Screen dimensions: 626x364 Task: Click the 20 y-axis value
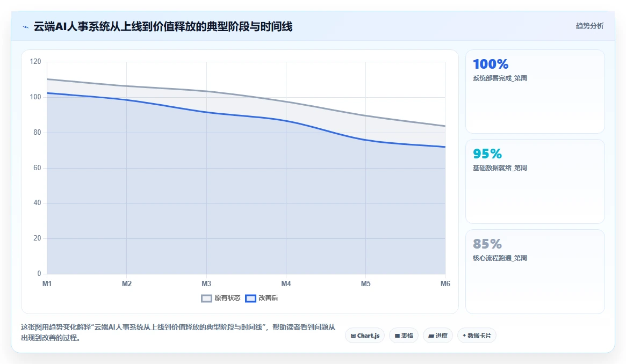click(x=37, y=238)
